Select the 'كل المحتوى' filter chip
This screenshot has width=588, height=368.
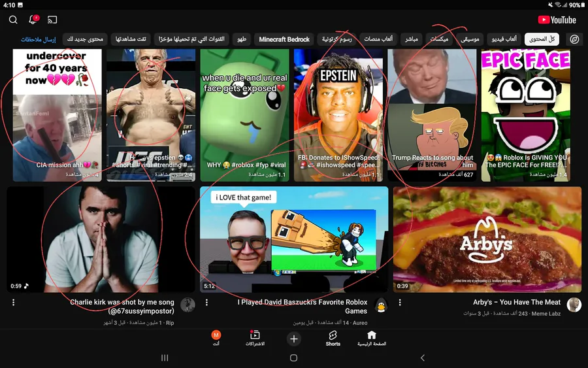(542, 39)
